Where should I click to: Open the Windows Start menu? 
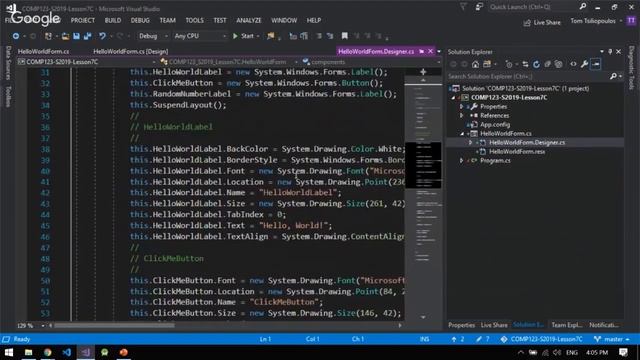point(9,352)
